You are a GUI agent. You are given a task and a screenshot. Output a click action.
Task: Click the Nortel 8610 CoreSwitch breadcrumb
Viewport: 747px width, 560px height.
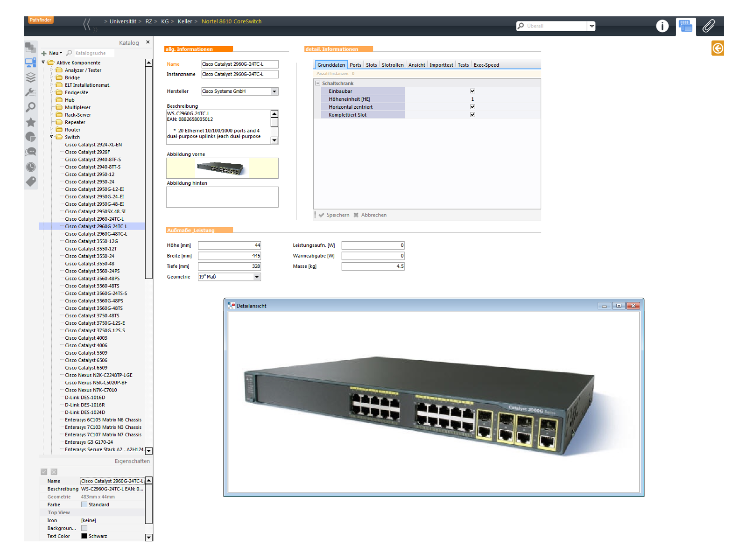coord(232,21)
